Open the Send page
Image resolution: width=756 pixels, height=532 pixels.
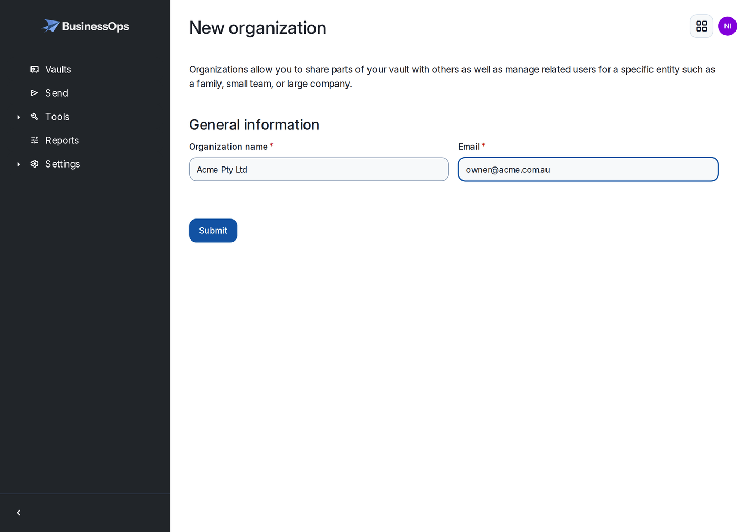pos(57,93)
